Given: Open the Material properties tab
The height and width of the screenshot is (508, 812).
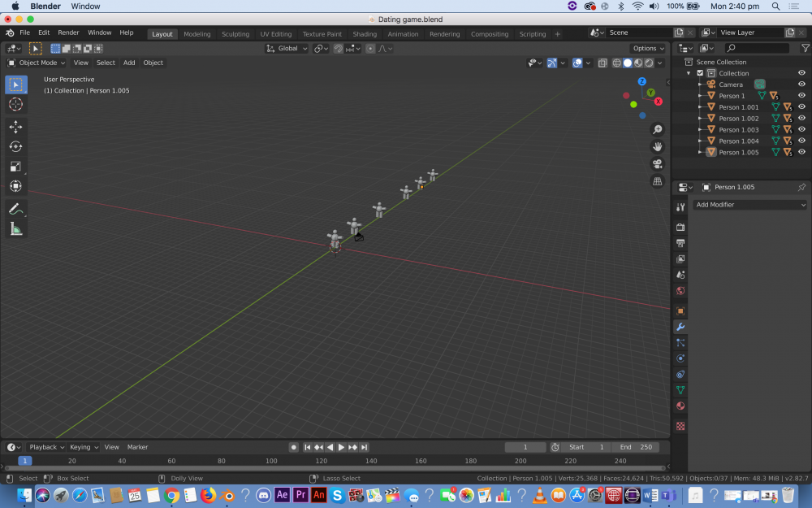Looking at the screenshot, I should (680, 406).
